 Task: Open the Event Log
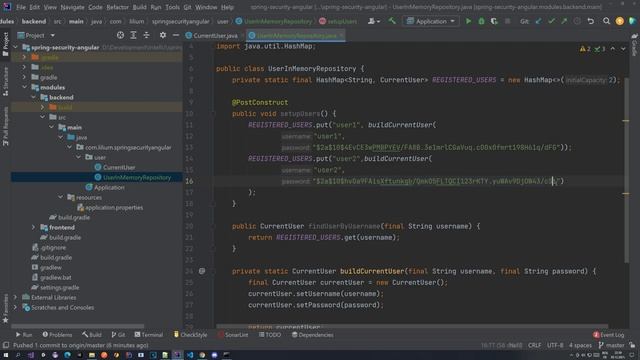pos(609,335)
